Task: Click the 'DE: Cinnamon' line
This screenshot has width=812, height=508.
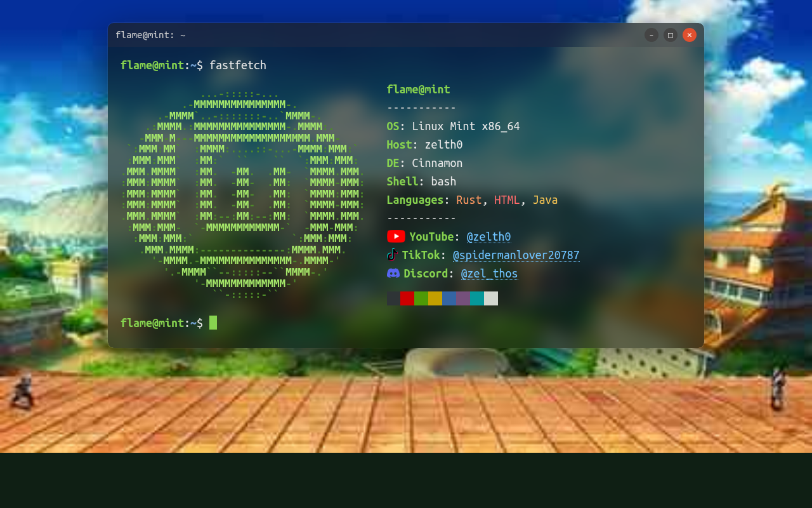Action: (425, 163)
